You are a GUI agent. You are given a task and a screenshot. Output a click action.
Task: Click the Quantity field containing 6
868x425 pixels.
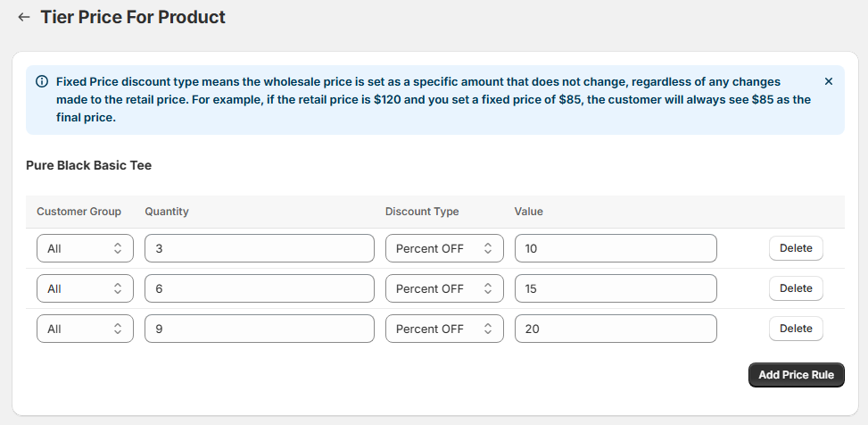click(259, 288)
